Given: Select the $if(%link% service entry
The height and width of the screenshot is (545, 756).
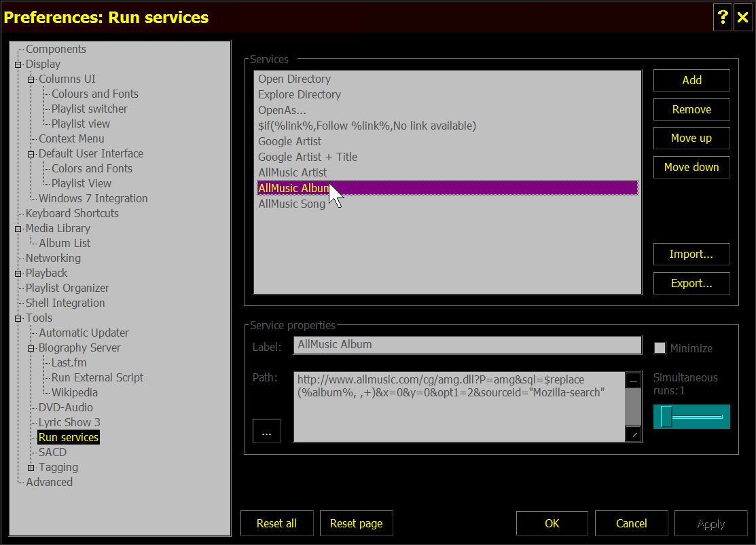Looking at the screenshot, I should point(448,126).
